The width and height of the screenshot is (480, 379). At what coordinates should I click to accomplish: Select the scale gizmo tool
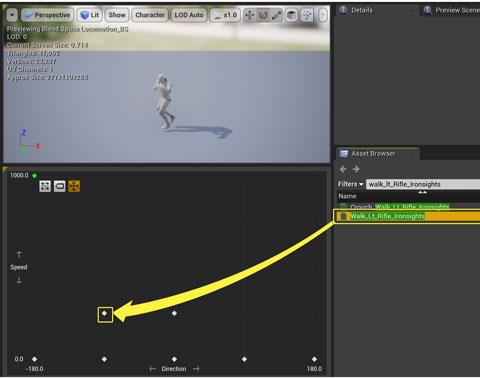tap(276, 15)
